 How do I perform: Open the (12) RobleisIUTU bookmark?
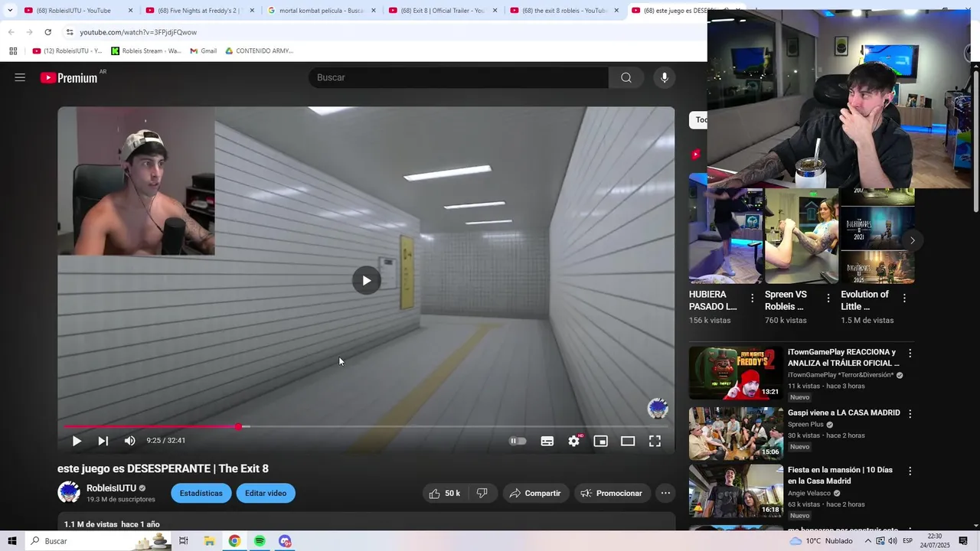tap(67, 51)
